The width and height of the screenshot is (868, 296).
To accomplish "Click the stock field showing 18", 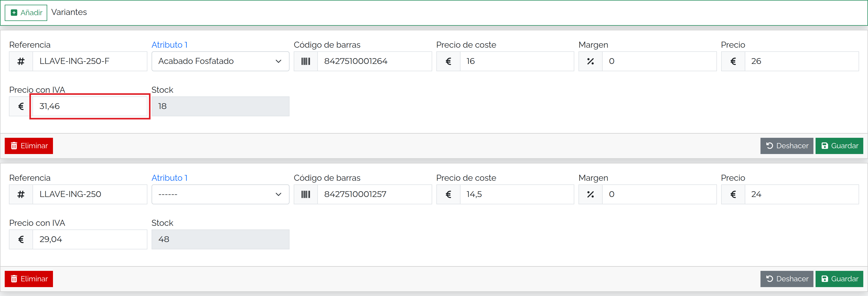I will point(220,106).
